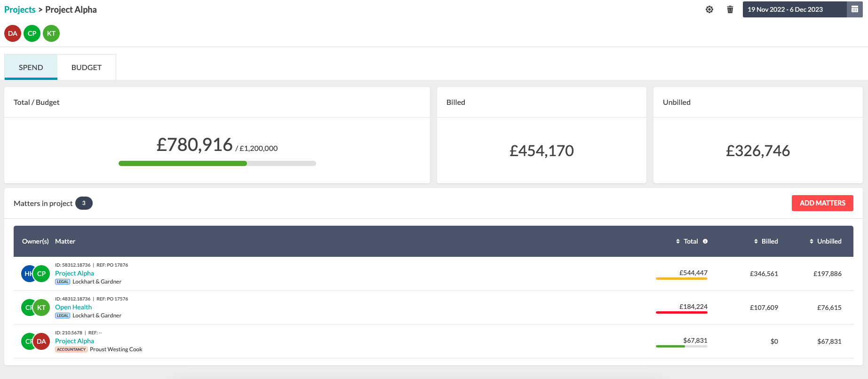Open Project Alpha matter by Proust Westing Cook
Viewport: 868px width, 379px height.
74,341
